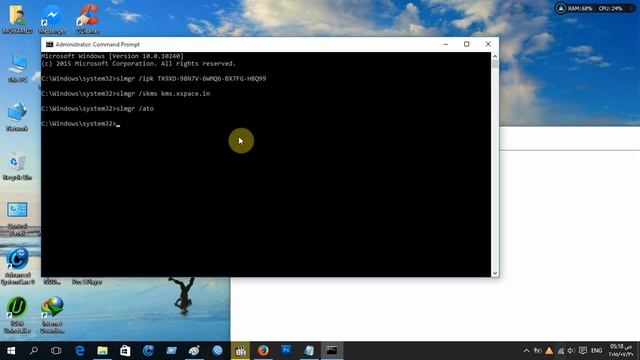This screenshot has width=640, height=360.
Task: Open File Explorer from the taskbar
Action: point(102,351)
